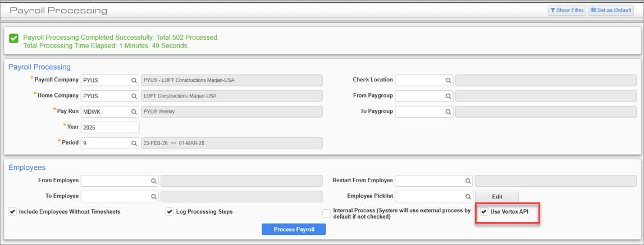644x245 pixels.
Task: Open To Paygroup lookup search icon
Action: coord(448,112)
